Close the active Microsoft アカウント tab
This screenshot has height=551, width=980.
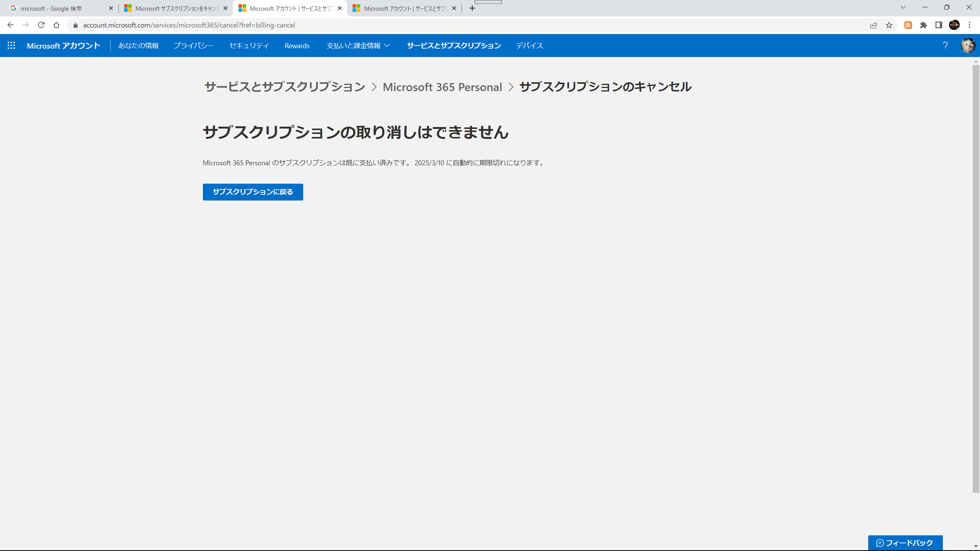(x=340, y=8)
